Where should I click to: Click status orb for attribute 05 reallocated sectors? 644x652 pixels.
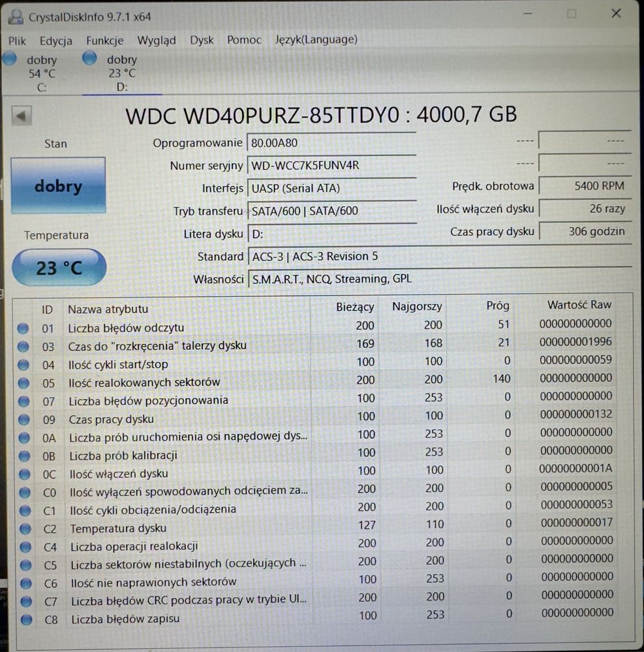(23, 383)
